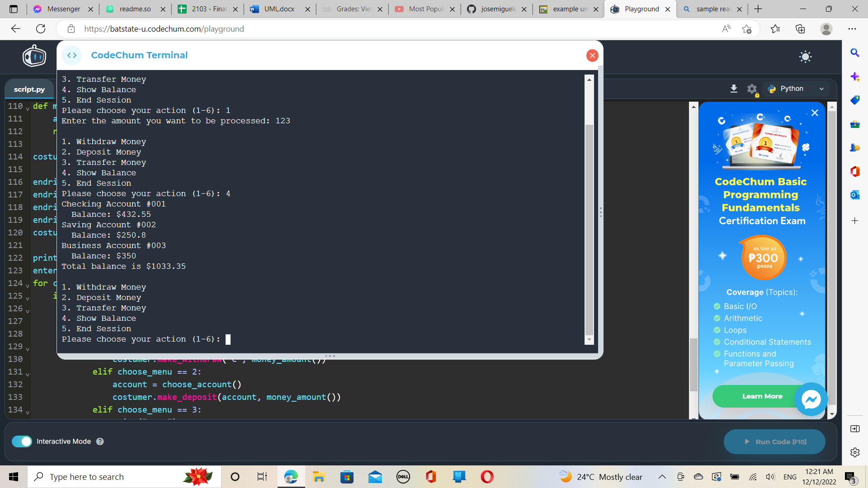Open the playground settings gear
This screenshot has width=868, height=488.
752,89
